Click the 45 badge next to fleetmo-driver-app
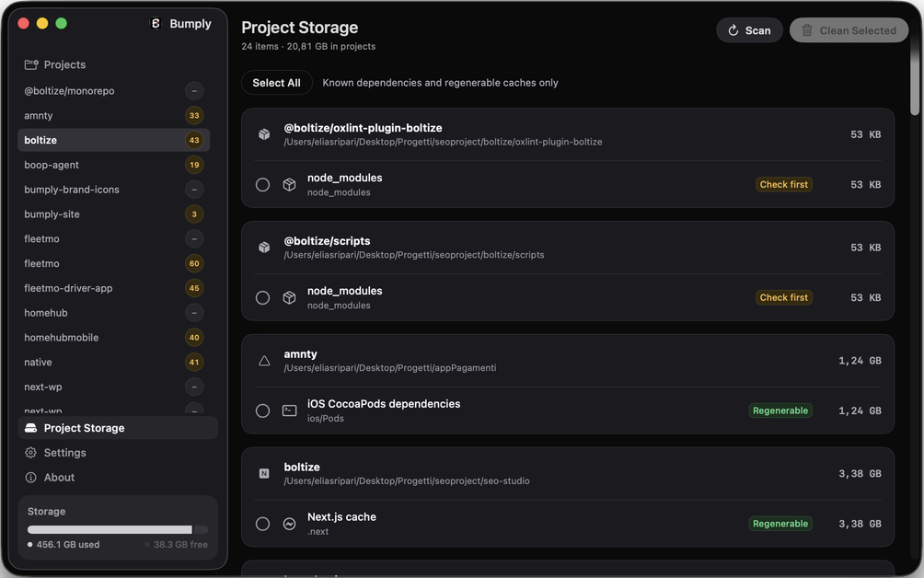Image resolution: width=924 pixels, height=578 pixels. point(194,288)
